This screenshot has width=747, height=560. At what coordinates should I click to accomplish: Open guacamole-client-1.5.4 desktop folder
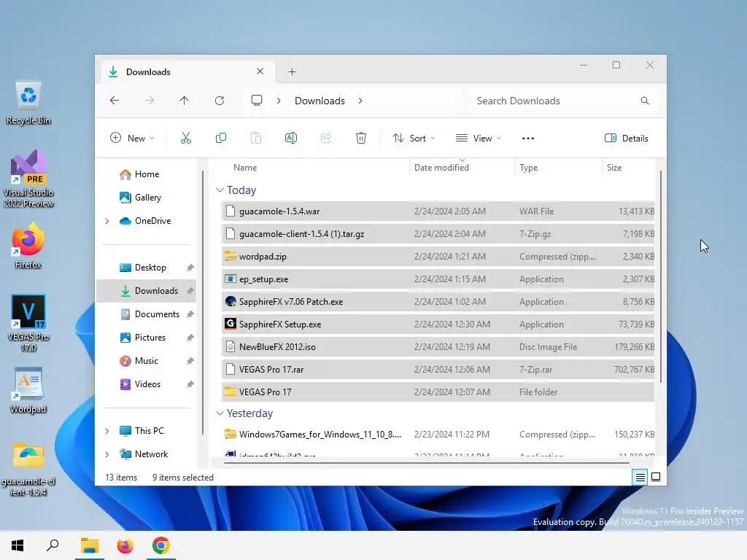(x=28, y=470)
